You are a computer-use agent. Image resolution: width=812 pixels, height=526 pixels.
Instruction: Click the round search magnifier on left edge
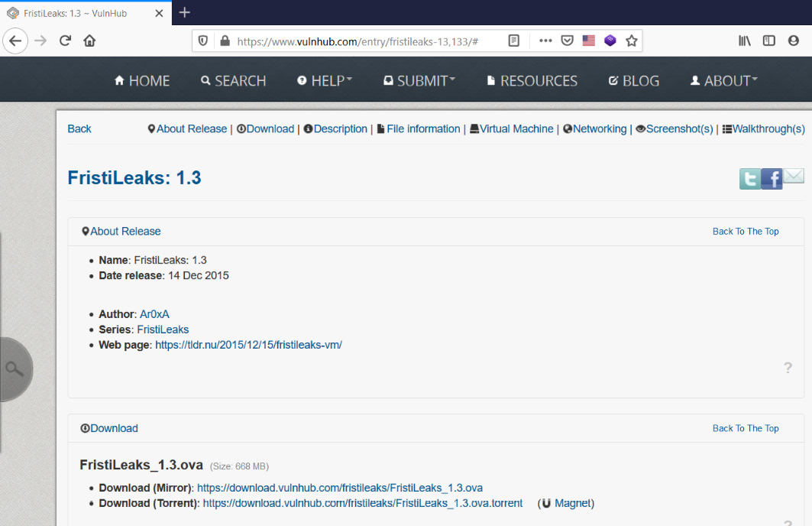coord(14,369)
